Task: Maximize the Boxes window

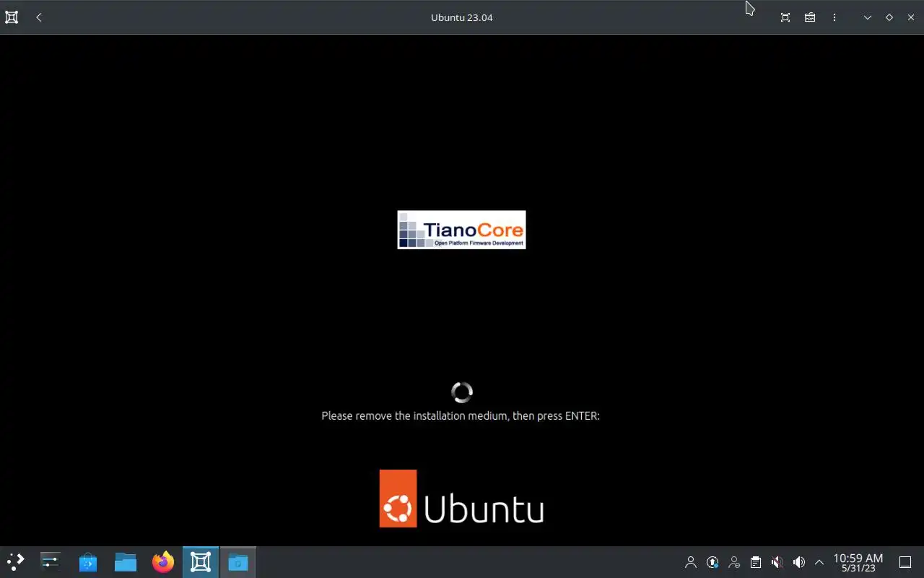Action: click(x=889, y=17)
